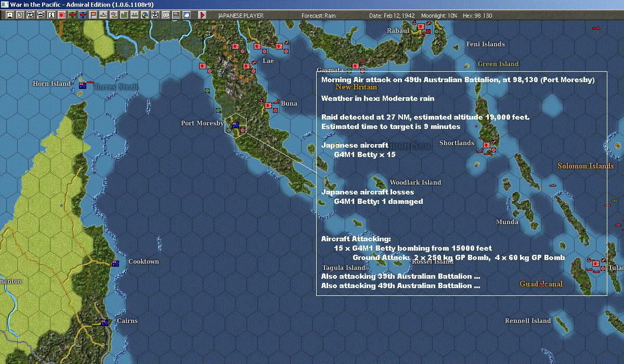Image resolution: width=624 pixels, height=364 pixels.
Task: Select Japanese flag unit at Buna
Action: coord(268,105)
